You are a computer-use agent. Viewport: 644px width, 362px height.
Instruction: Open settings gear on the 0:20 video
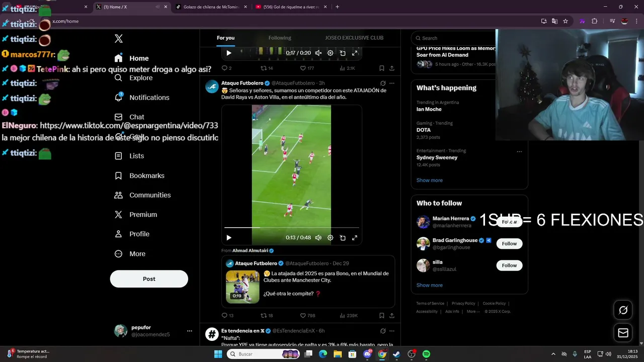click(x=331, y=53)
